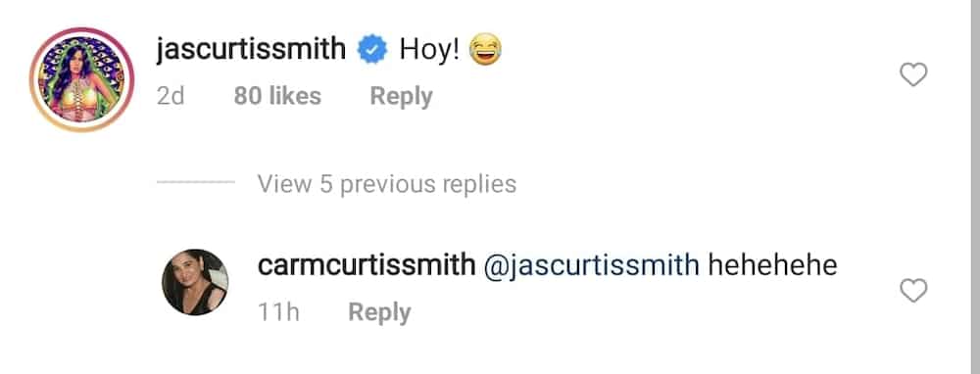
Task: Reply to the jascurtissmith Hoy! comment
Action: tap(401, 97)
